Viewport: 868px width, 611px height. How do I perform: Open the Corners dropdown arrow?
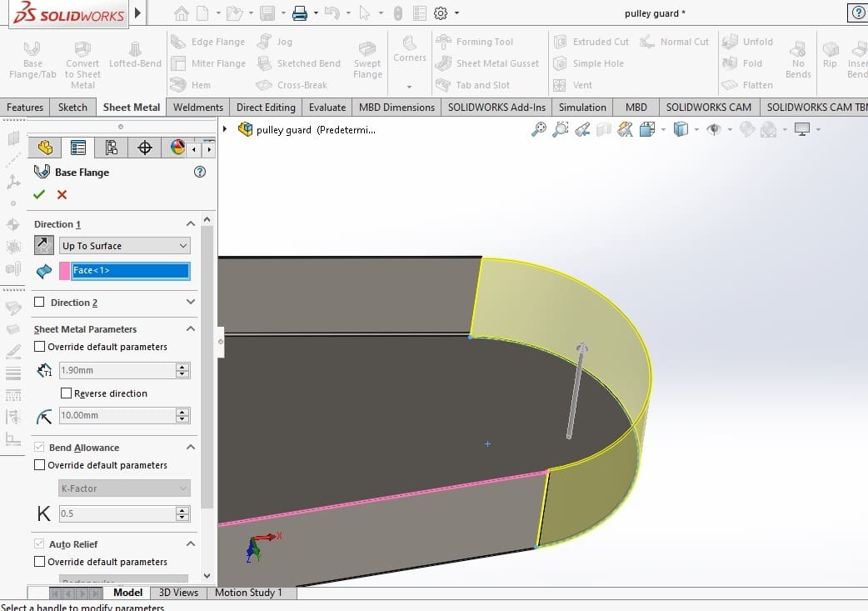point(409,87)
